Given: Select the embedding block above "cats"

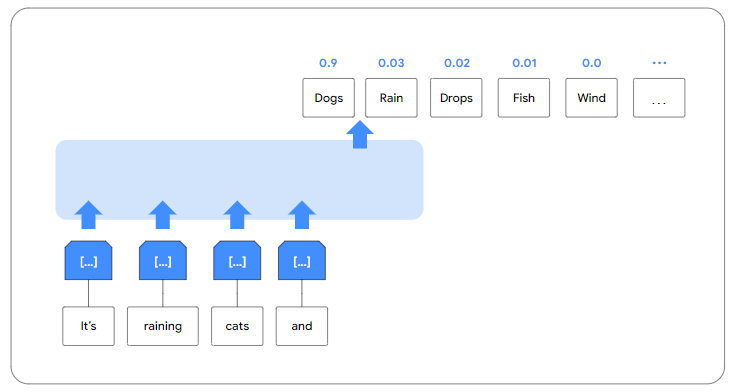Looking at the screenshot, I should pos(237,260).
